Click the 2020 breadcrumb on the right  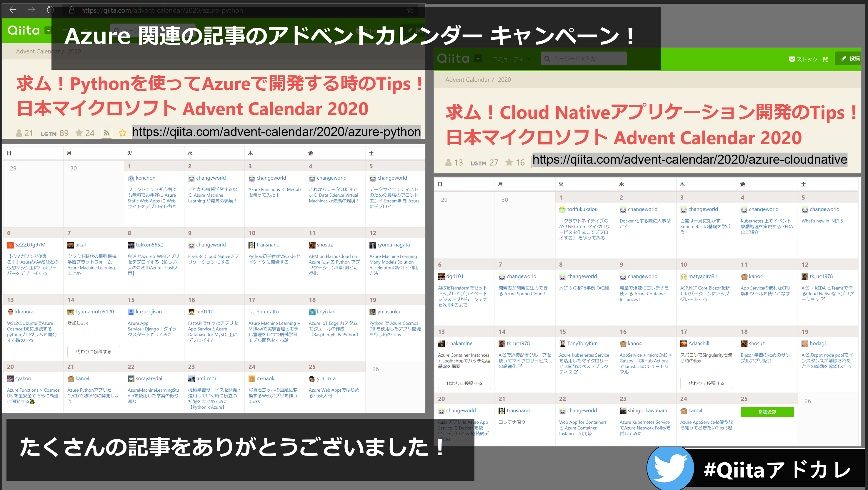[504, 80]
